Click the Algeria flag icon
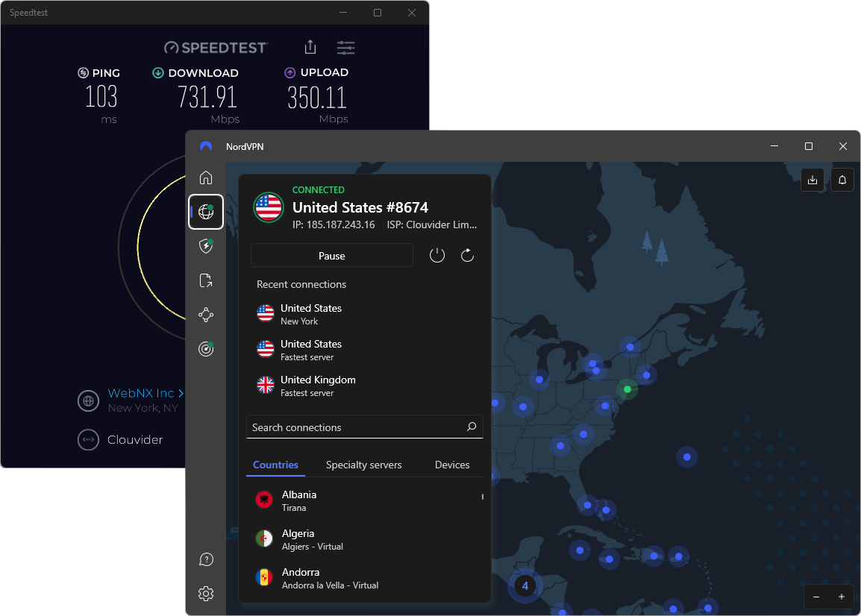Viewport: 861px width, 616px height. 264,538
